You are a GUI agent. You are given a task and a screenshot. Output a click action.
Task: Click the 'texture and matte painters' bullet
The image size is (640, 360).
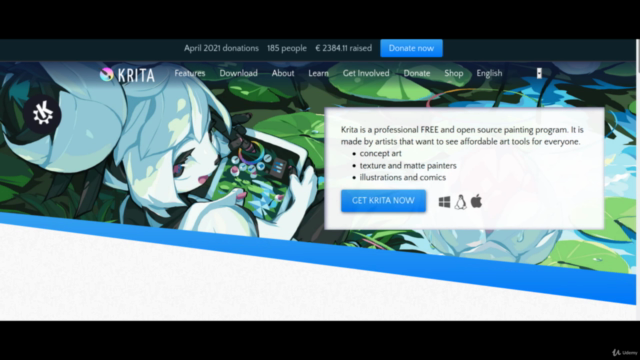tap(408, 166)
